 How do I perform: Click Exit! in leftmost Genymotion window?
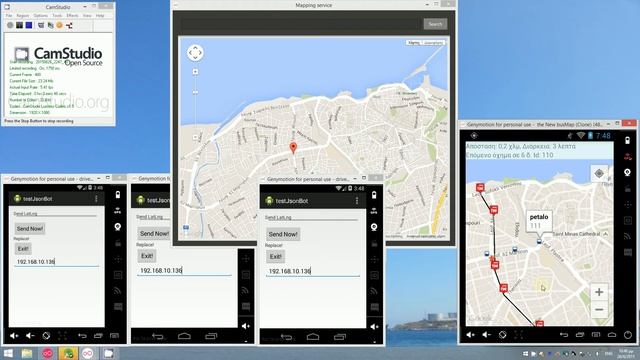[23, 249]
